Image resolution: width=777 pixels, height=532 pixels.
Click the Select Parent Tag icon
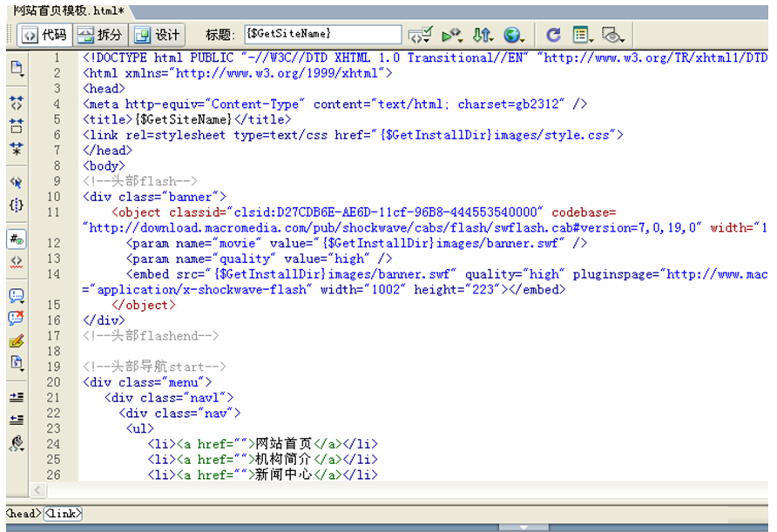[x=17, y=182]
